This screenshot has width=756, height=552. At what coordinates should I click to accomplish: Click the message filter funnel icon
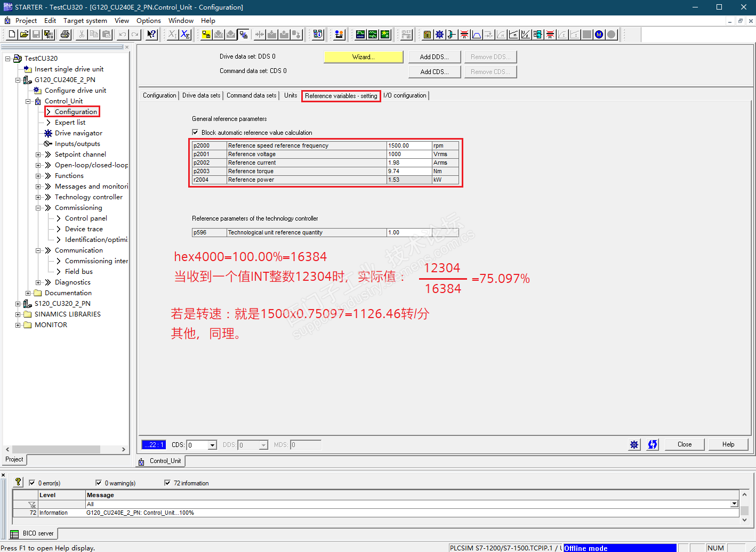pos(32,504)
